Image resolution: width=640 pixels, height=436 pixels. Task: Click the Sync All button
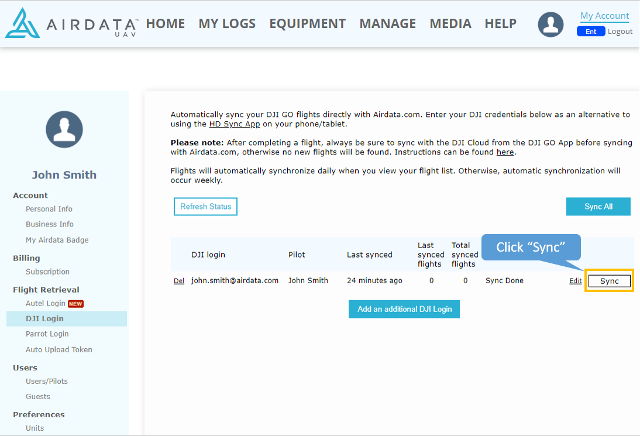(598, 207)
